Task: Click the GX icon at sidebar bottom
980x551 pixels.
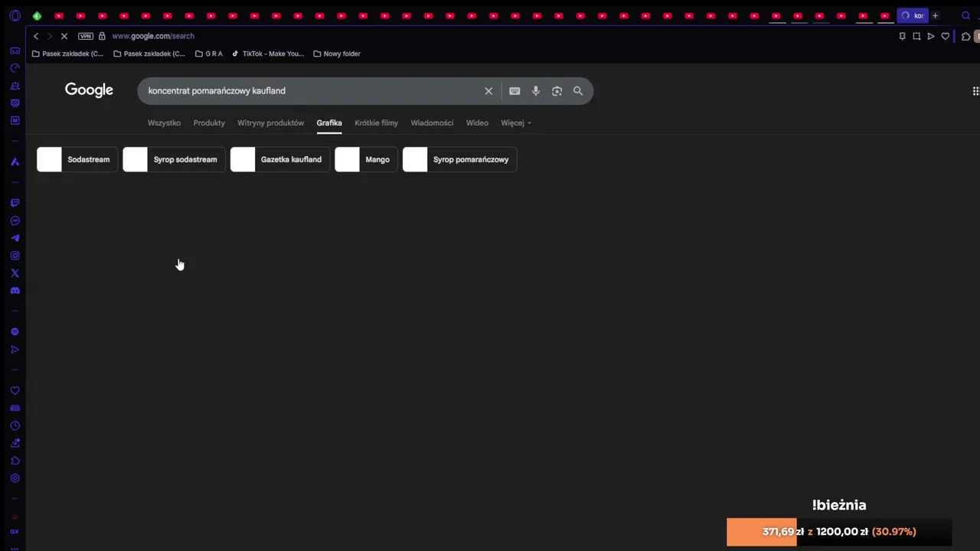Action: (x=15, y=532)
